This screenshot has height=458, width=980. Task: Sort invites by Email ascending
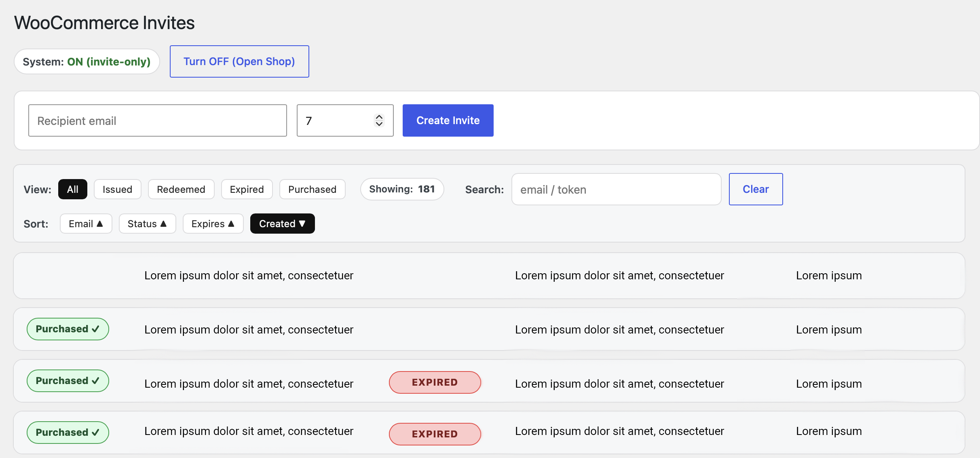point(86,224)
